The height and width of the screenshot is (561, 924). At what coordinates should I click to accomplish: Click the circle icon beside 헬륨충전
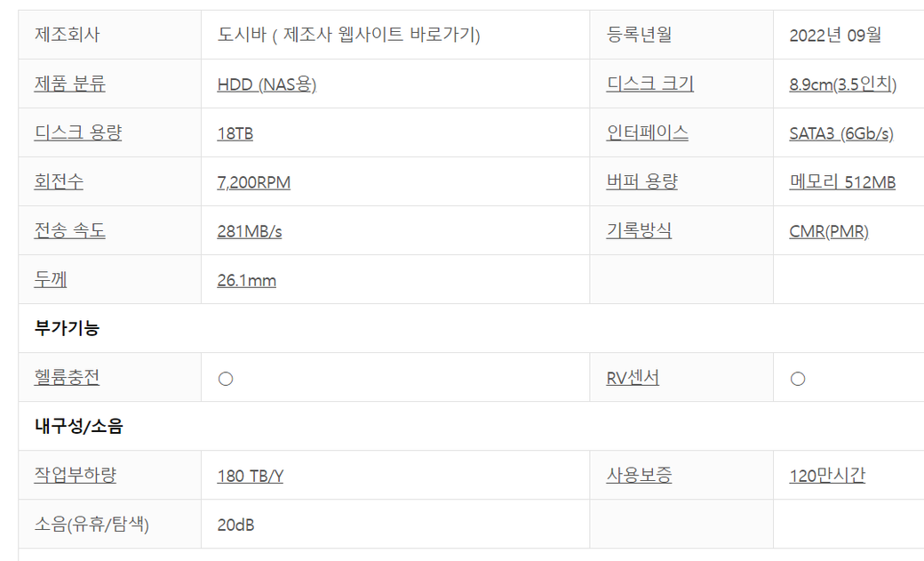(x=226, y=379)
